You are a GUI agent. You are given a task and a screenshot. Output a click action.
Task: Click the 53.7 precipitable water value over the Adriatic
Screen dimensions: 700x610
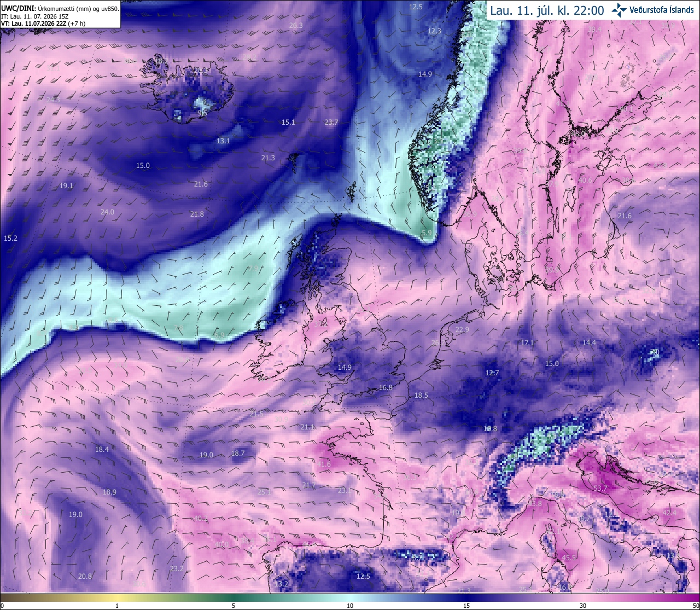(600, 488)
